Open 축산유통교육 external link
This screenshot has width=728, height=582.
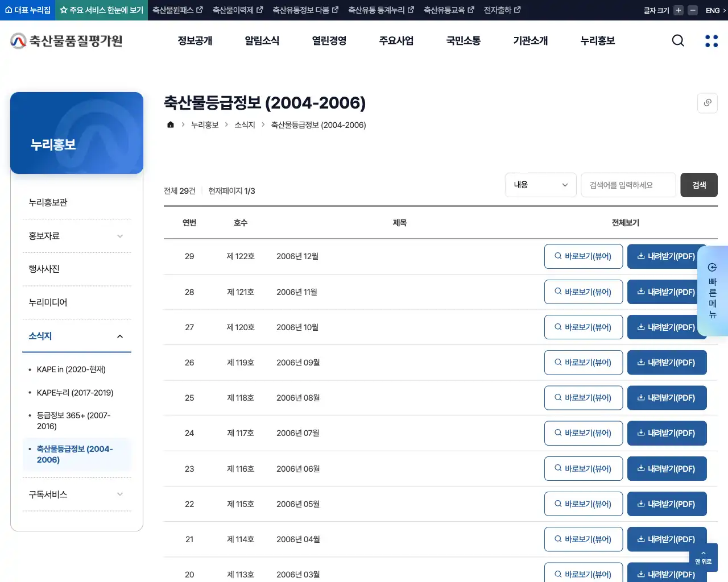tap(449, 10)
